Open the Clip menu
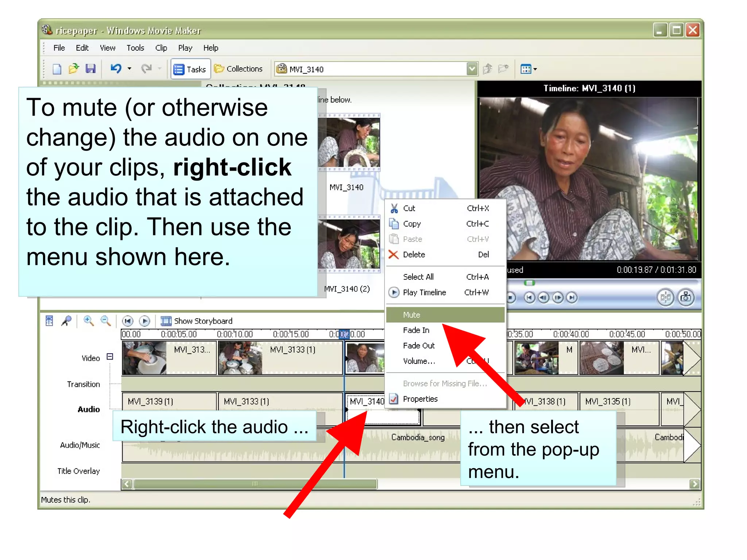Screen dimensions: 747x560 click(x=161, y=48)
